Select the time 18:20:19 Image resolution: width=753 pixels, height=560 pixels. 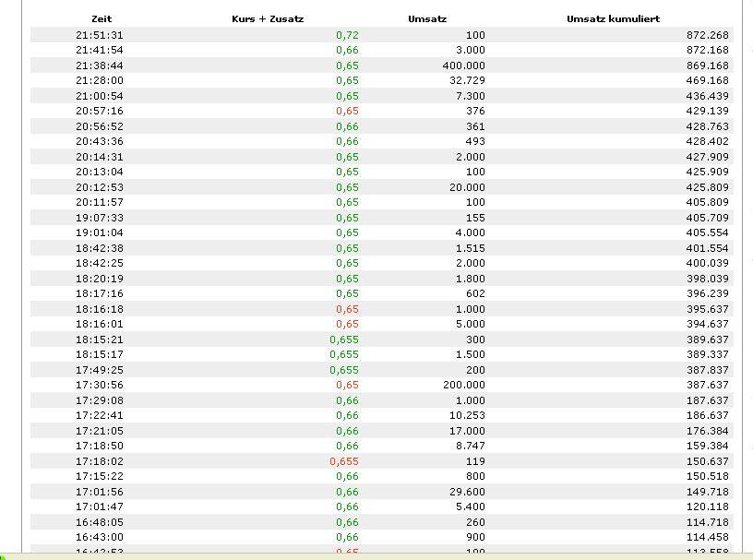coord(100,279)
